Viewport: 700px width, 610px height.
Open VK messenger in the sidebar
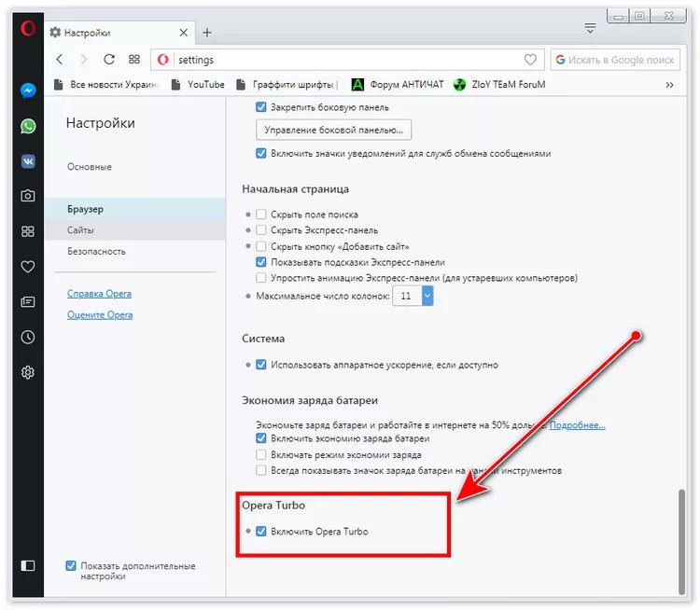point(28,161)
